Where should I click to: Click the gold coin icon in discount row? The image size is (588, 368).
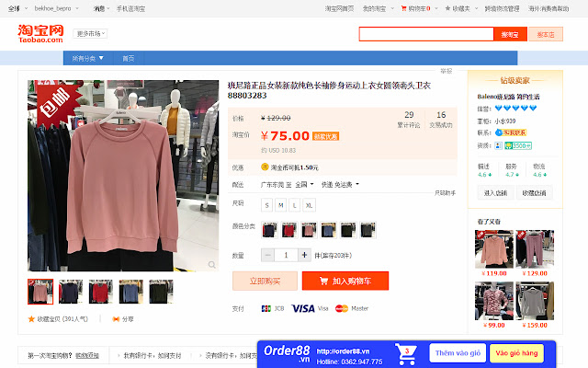coord(265,167)
